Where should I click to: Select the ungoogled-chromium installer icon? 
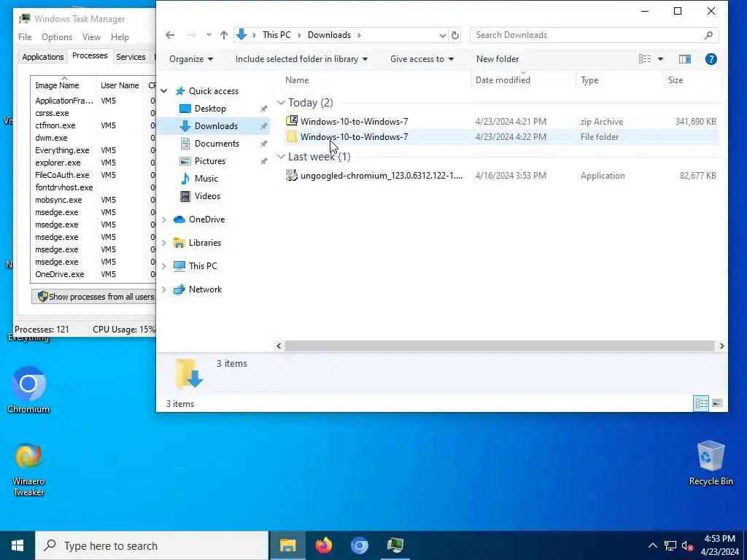click(292, 175)
